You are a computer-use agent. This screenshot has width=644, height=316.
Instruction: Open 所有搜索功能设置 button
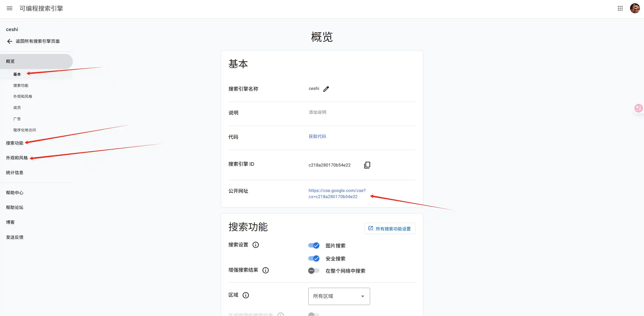point(390,229)
